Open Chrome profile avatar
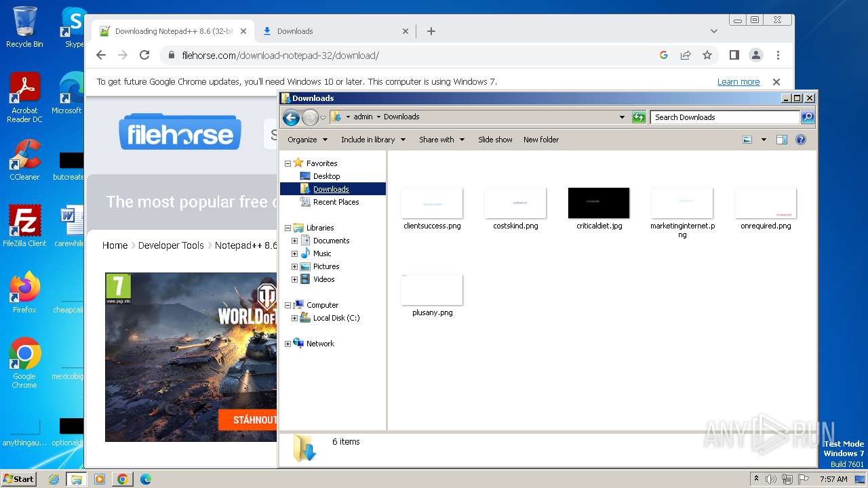This screenshot has width=868, height=488. point(755,55)
